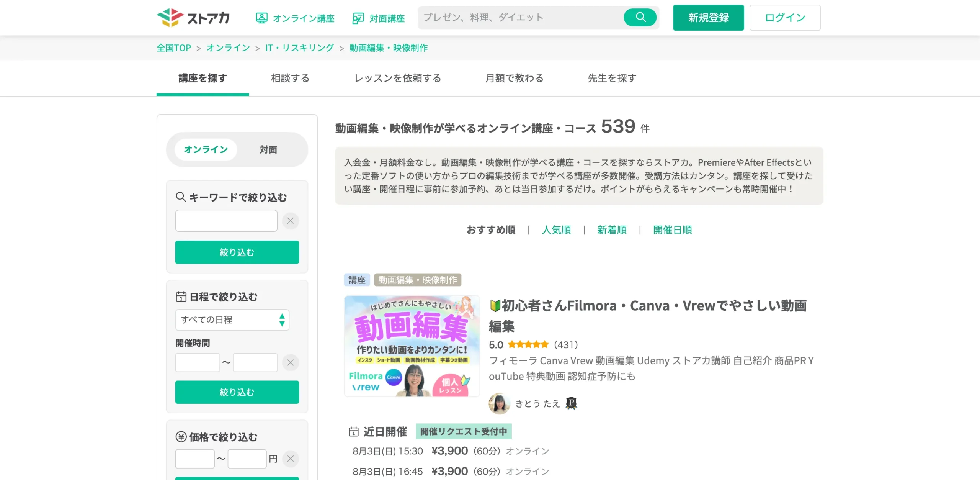The width and height of the screenshot is (980, 480).
Task: Click the (431) review count
Action: point(566,345)
